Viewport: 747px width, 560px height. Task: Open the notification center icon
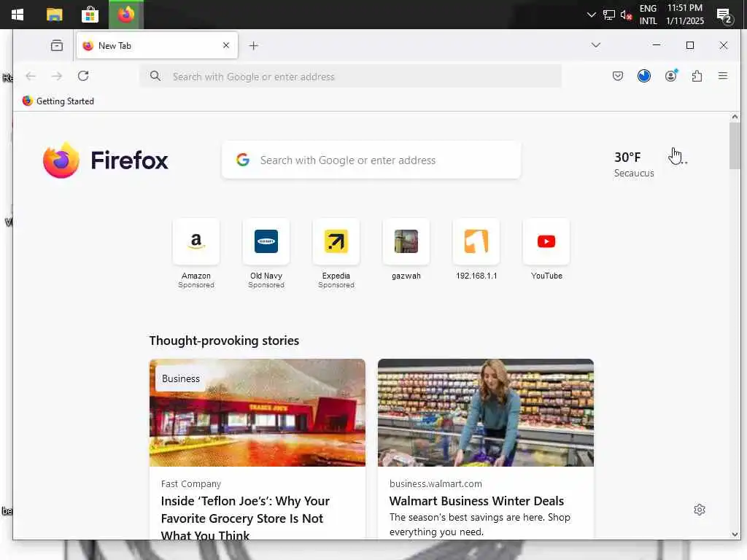point(724,15)
